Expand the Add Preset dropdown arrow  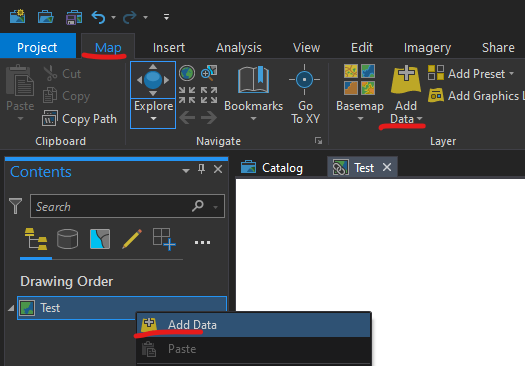(x=512, y=73)
